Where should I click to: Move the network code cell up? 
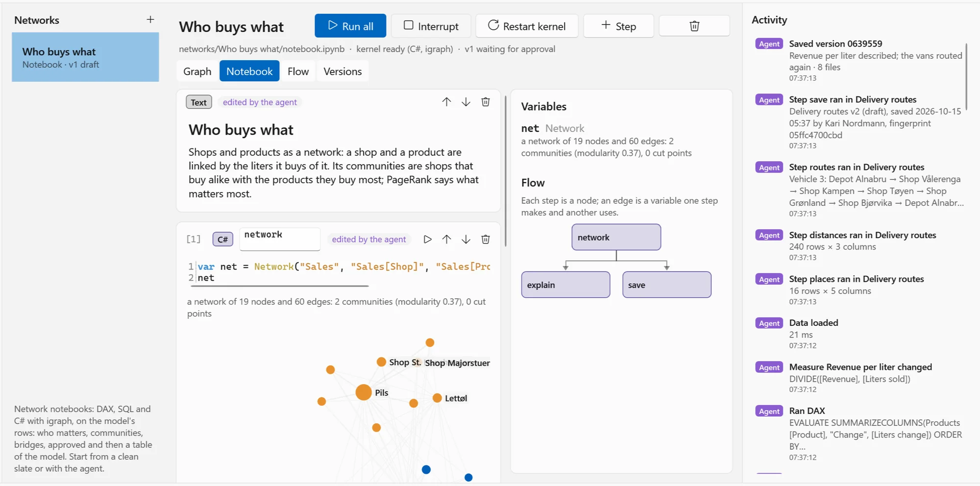pyautogui.click(x=446, y=239)
